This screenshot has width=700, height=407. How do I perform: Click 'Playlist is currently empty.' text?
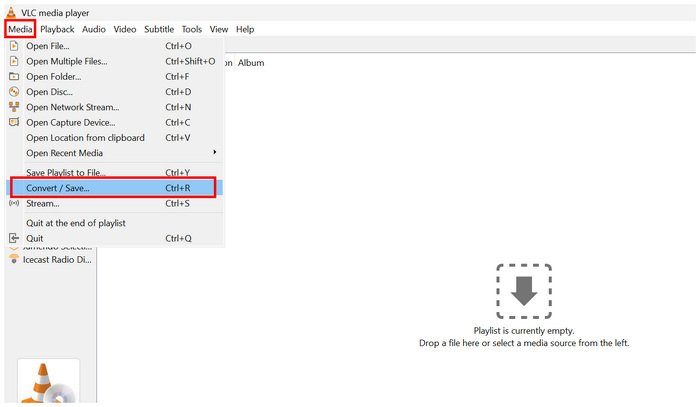[524, 331]
